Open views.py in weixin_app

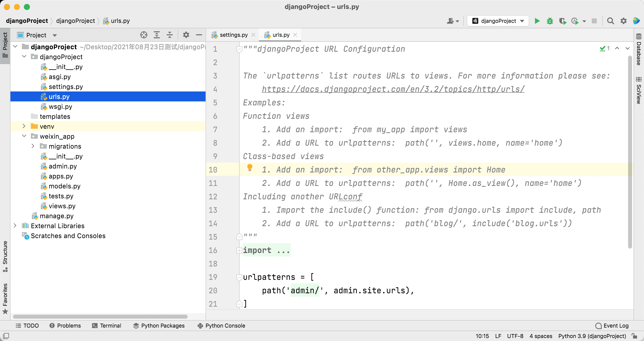[62, 206]
